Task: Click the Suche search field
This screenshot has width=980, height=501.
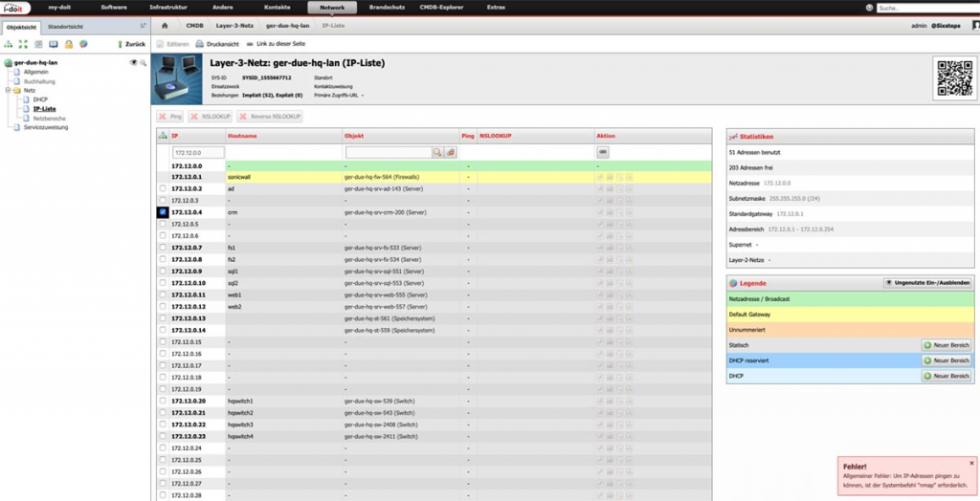Action: point(924,8)
